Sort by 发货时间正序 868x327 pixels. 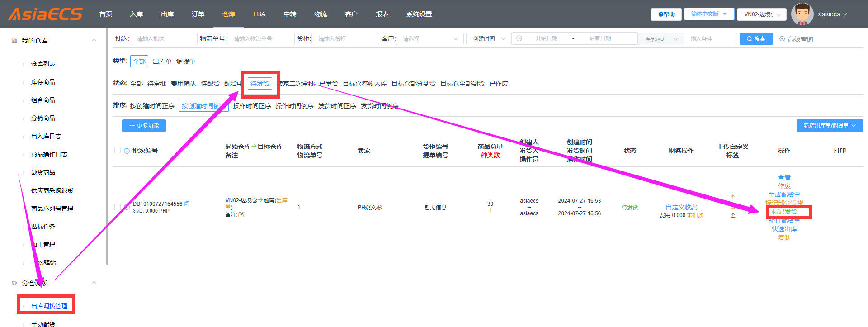[x=337, y=106]
